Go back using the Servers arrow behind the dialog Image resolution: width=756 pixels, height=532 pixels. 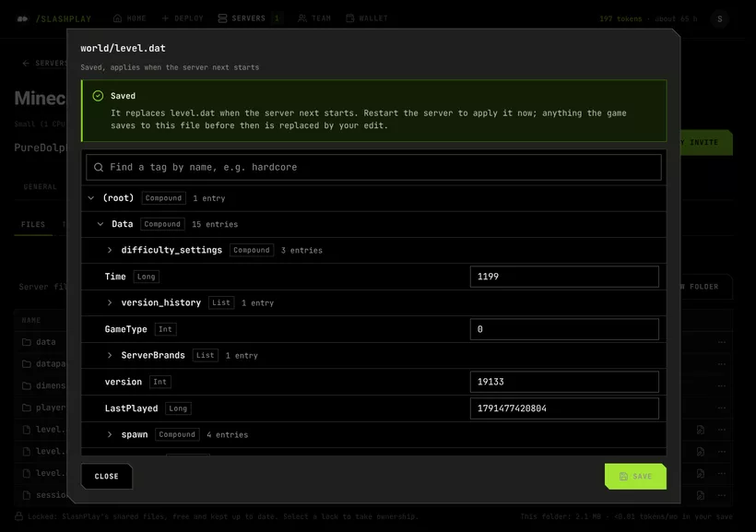26,64
